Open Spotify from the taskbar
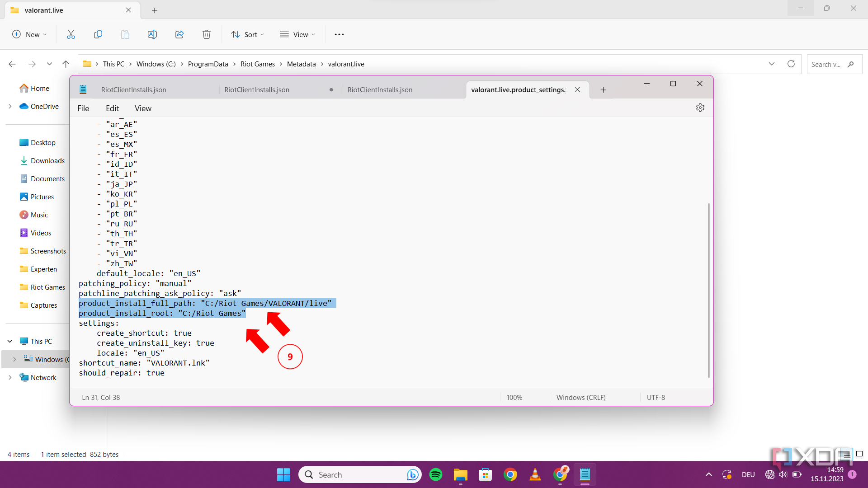868x488 pixels. click(x=436, y=474)
